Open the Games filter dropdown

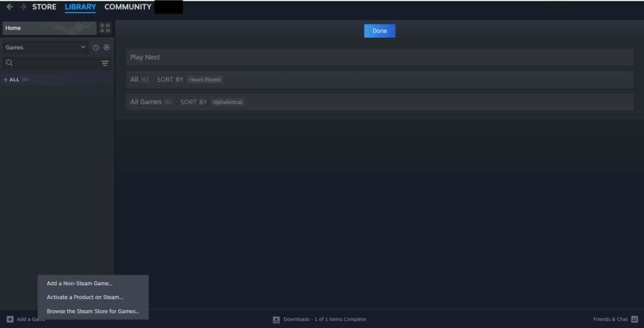tap(45, 48)
